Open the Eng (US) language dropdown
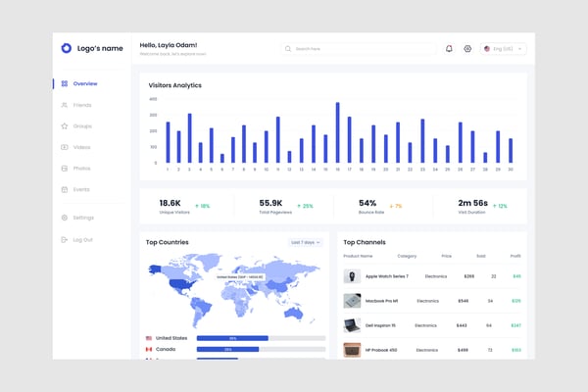588x392 pixels. click(x=504, y=49)
